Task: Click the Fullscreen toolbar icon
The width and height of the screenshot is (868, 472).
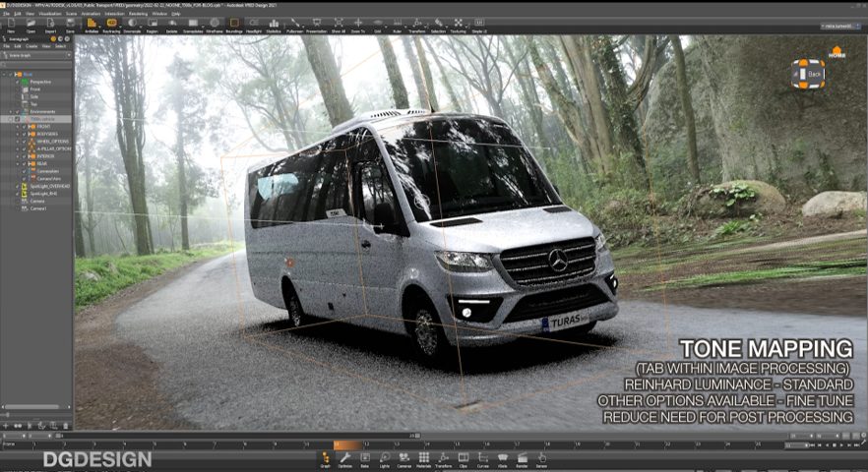Action: (x=294, y=25)
